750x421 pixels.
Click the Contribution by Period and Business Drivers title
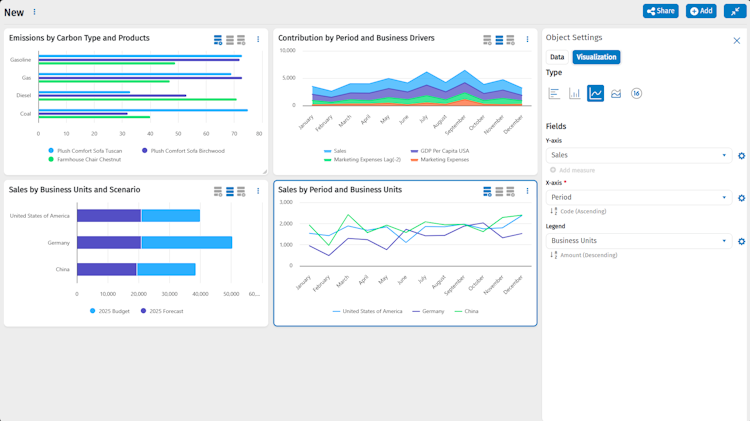(x=356, y=38)
